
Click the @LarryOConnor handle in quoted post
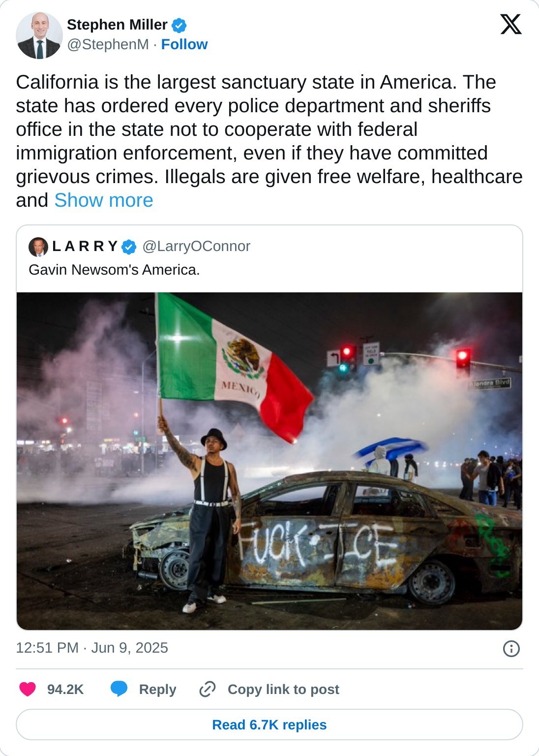196,246
